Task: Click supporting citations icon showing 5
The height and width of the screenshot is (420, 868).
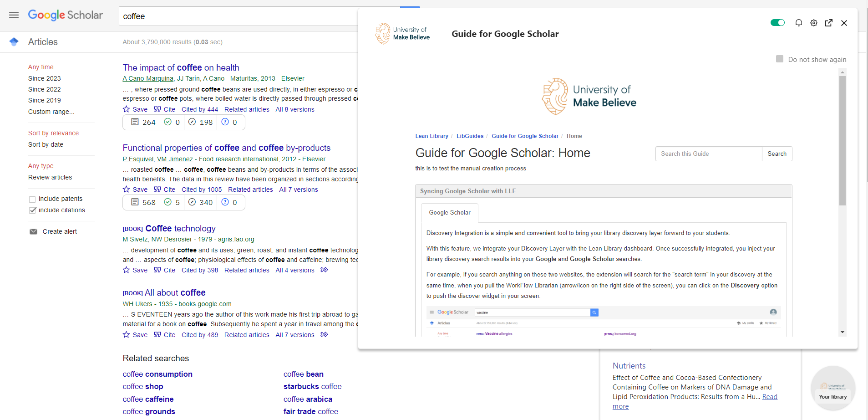Action: pyautogui.click(x=168, y=202)
